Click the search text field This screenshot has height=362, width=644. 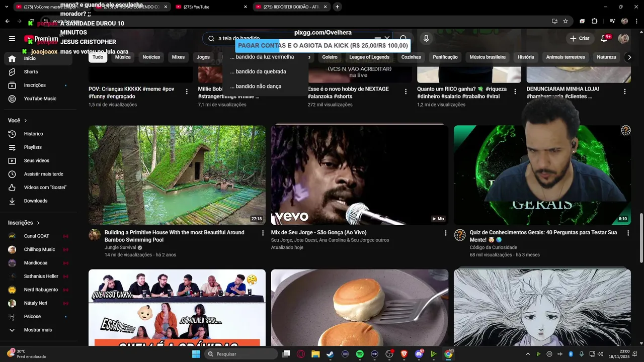pyautogui.click(x=297, y=39)
